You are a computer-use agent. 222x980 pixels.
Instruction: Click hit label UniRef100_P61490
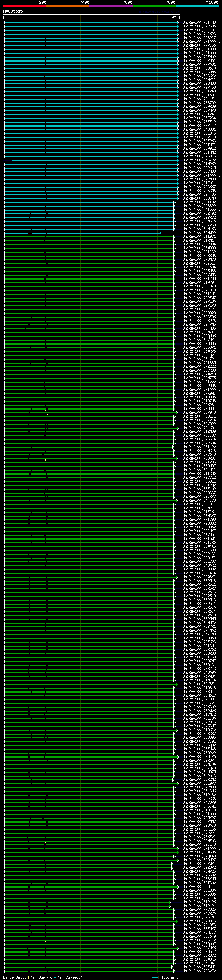[199, 447]
